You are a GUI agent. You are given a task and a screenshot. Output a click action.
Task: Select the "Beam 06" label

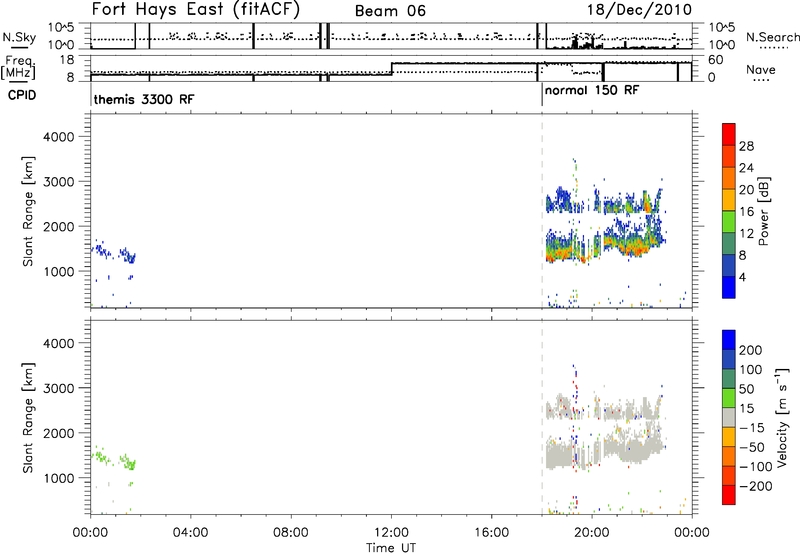(390, 11)
